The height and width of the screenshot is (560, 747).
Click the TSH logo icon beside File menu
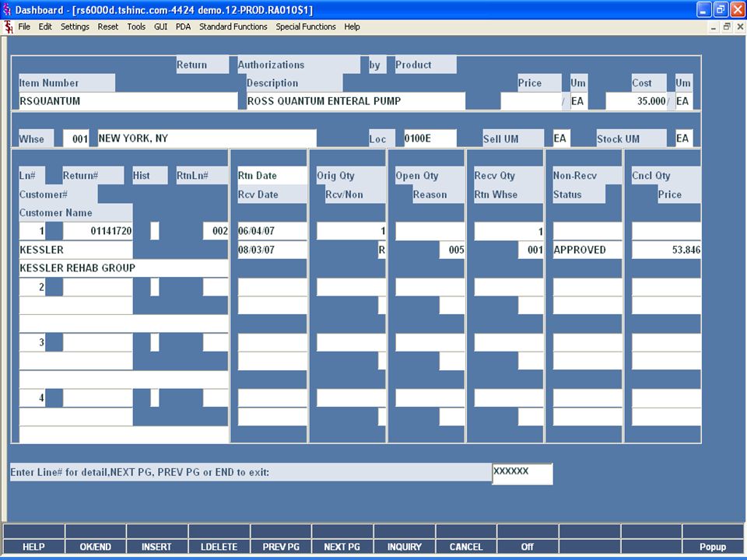coord(8,27)
